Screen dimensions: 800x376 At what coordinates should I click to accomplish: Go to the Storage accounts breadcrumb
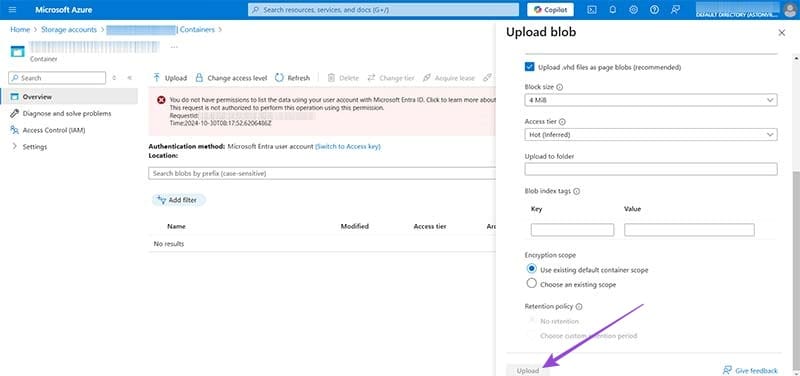click(68, 30)
